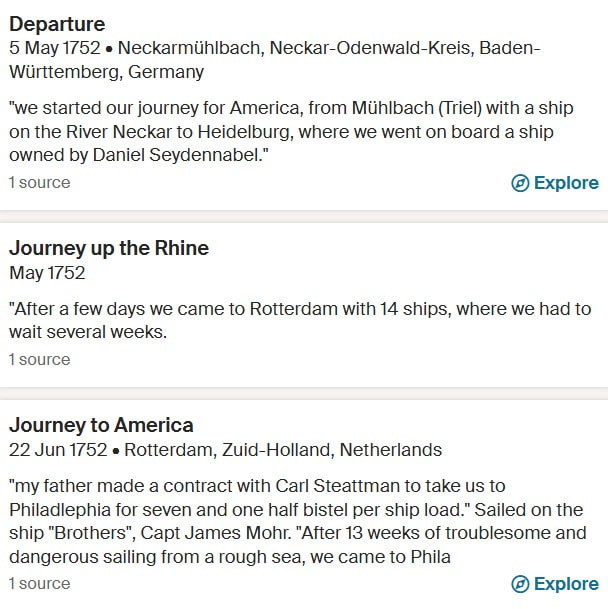
Task: Click the compass icon in Journey to America
Action: click(520, 584)
